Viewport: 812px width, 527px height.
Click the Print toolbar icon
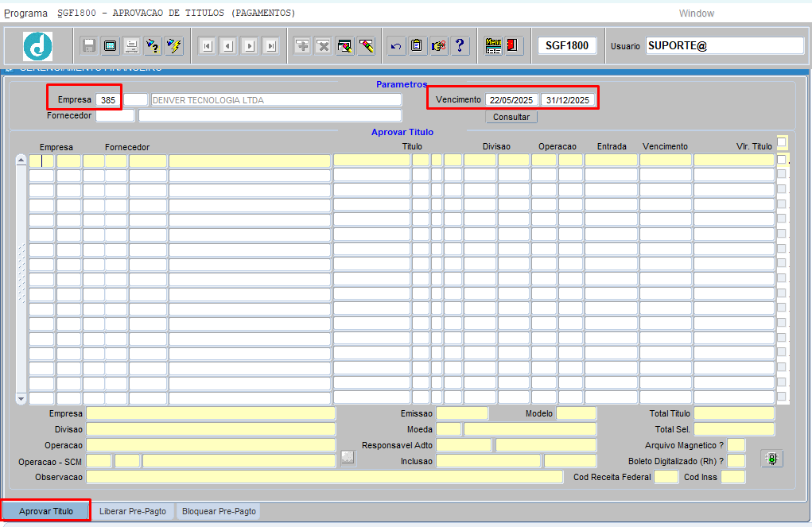pyautogui.click(x=131, y=46)
